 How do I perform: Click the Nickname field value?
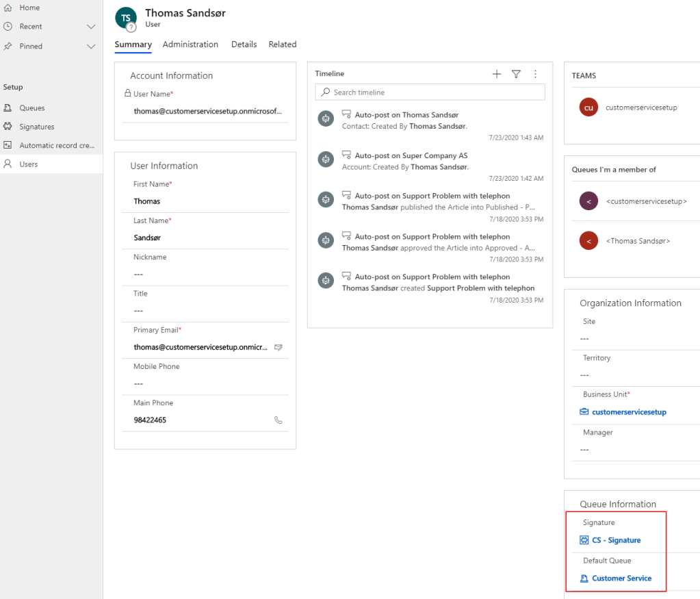[205, 274]
